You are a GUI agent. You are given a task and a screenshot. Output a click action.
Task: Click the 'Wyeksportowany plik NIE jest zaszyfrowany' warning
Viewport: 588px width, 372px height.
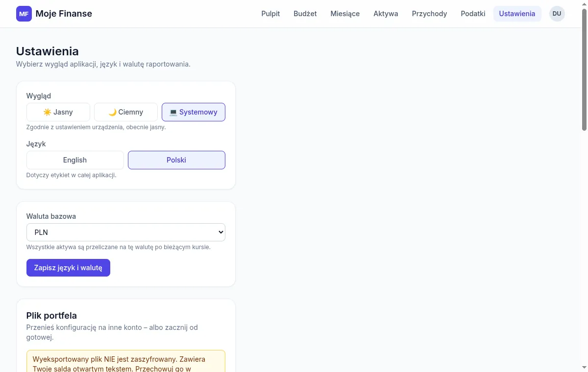pos(126,361)
